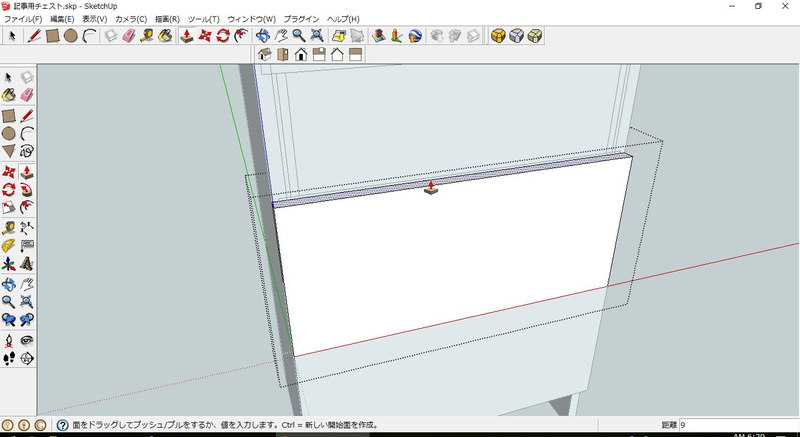The image size is (800, 437).
Task: Activate the Walk tool with footprints icon
Action: coord(9,357)
